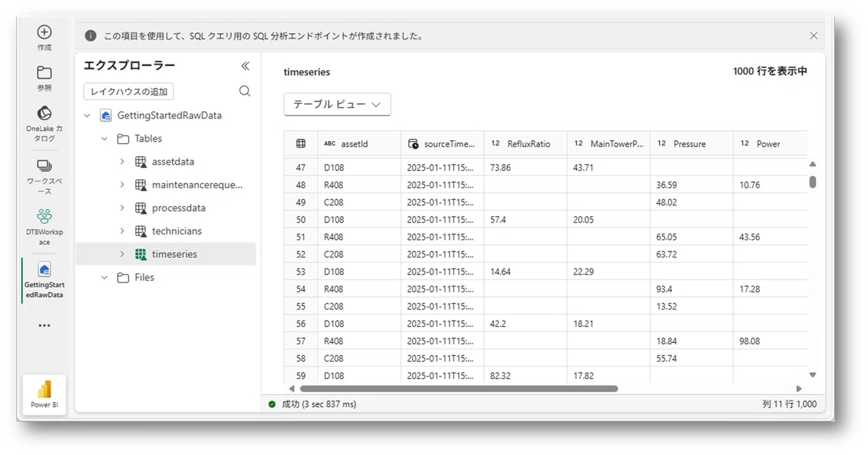Click the green success status icon

pyautogui.click(x=272, y=404)
